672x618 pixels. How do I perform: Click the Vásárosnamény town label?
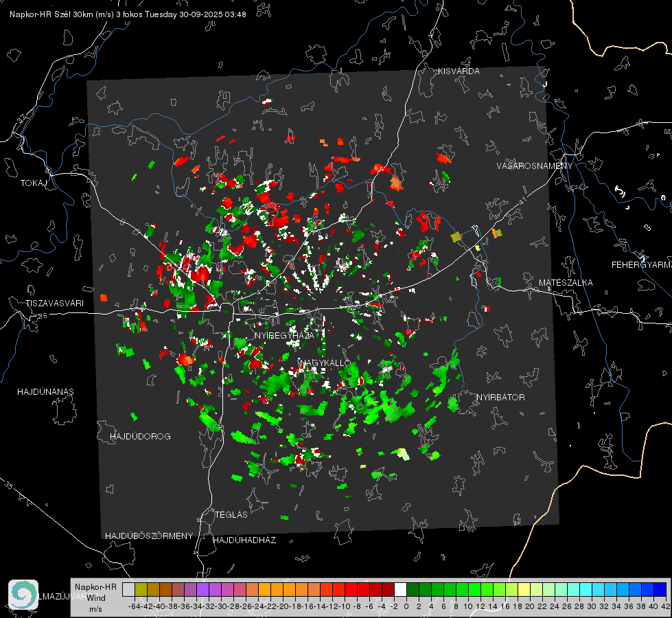(x=535, y=166)
